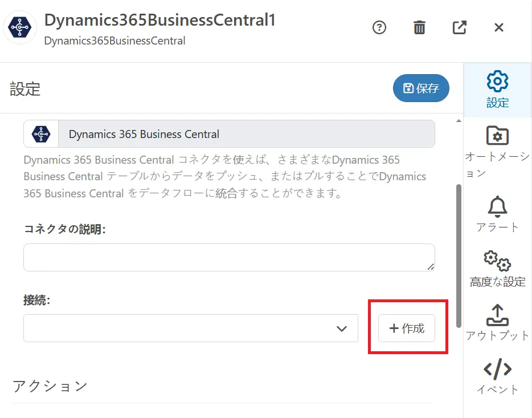Open the オートメーション tab

[x=497, y=152]
